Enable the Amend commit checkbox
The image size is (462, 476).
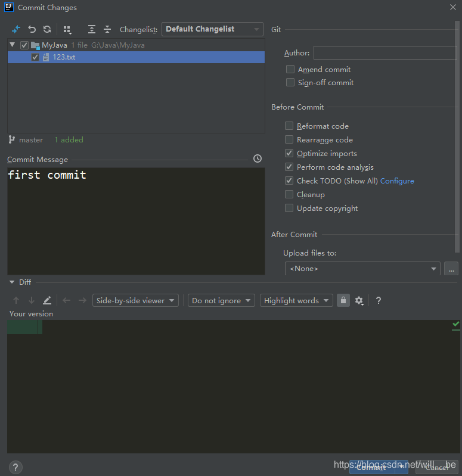point(290,69)
